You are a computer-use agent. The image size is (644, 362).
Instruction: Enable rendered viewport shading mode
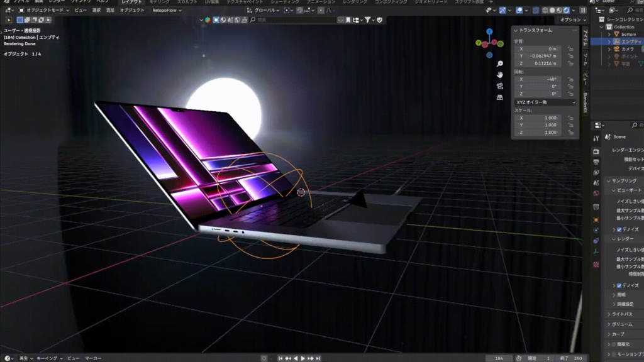tap(566, 11)
